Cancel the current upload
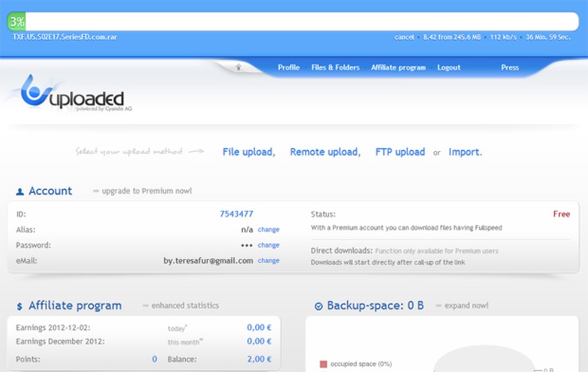588x372 pixels. [x=404, y=37]
